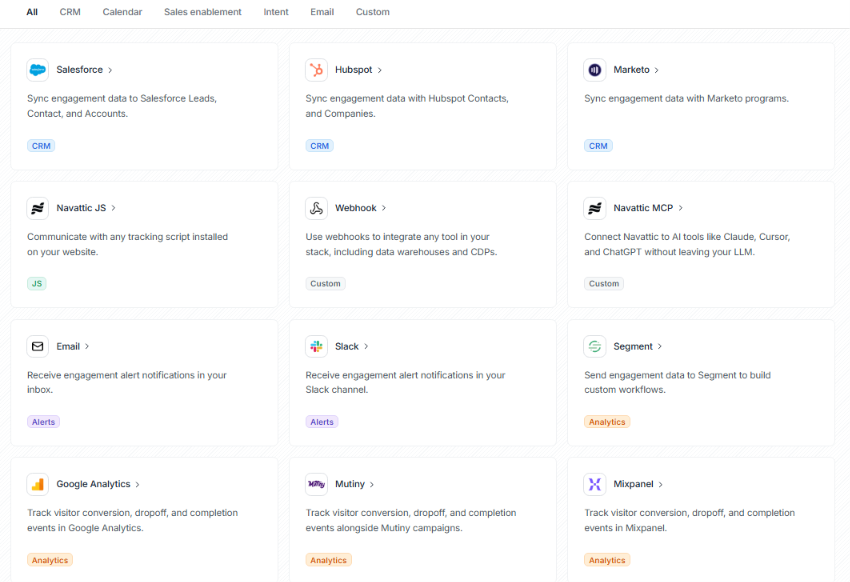
Task: Switch to the Calendar tab
Action: [x=123, y=12]
